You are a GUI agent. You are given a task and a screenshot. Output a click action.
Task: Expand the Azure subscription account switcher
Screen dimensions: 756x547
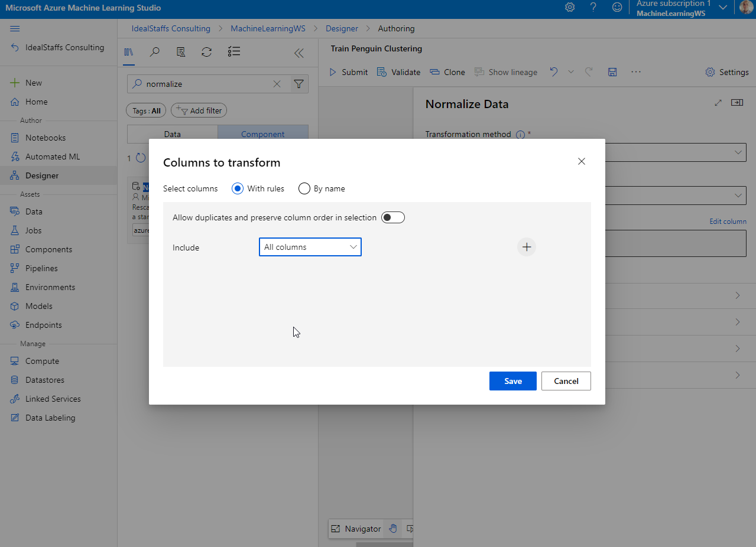click(723, 8)
